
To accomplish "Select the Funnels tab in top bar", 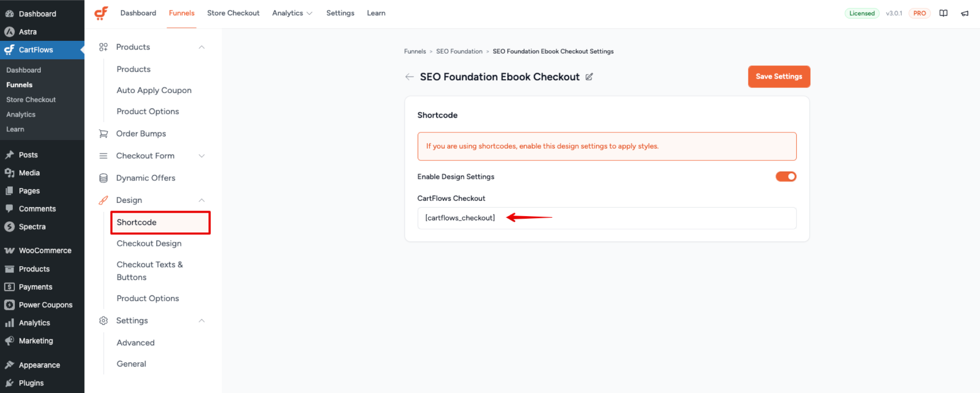I will [x=182, y=13].
